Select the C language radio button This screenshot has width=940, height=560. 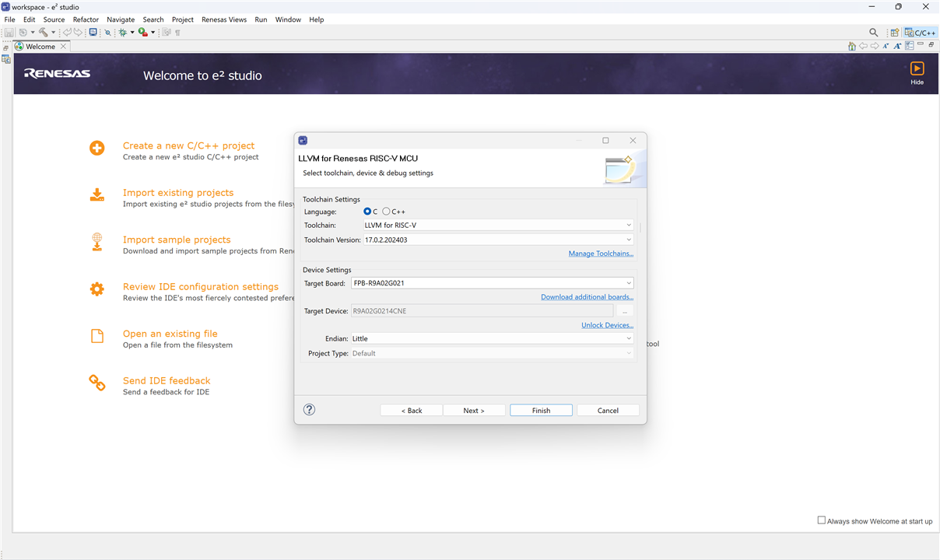(x=367, y=212)
